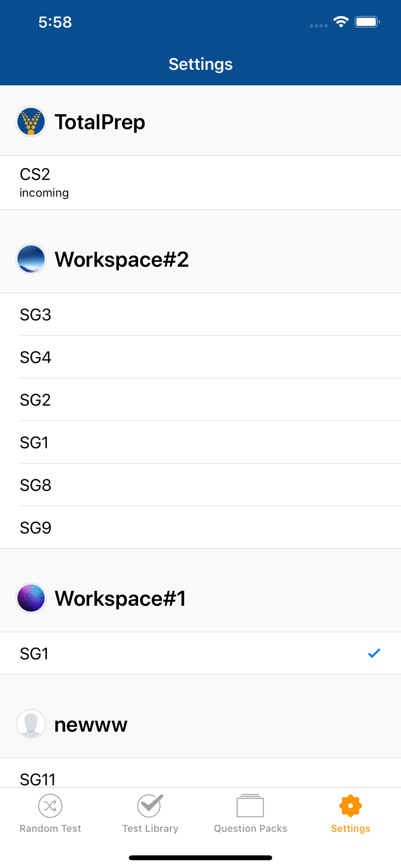
Task: Tap the TotalPrep heading text
Action: 100,122
